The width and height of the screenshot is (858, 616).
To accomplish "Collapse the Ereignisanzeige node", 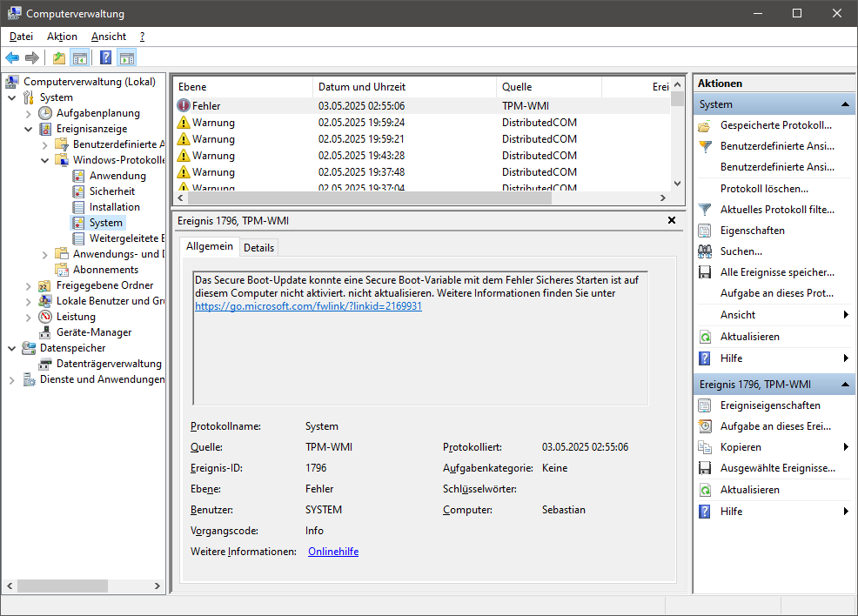I will coord(29,129).
